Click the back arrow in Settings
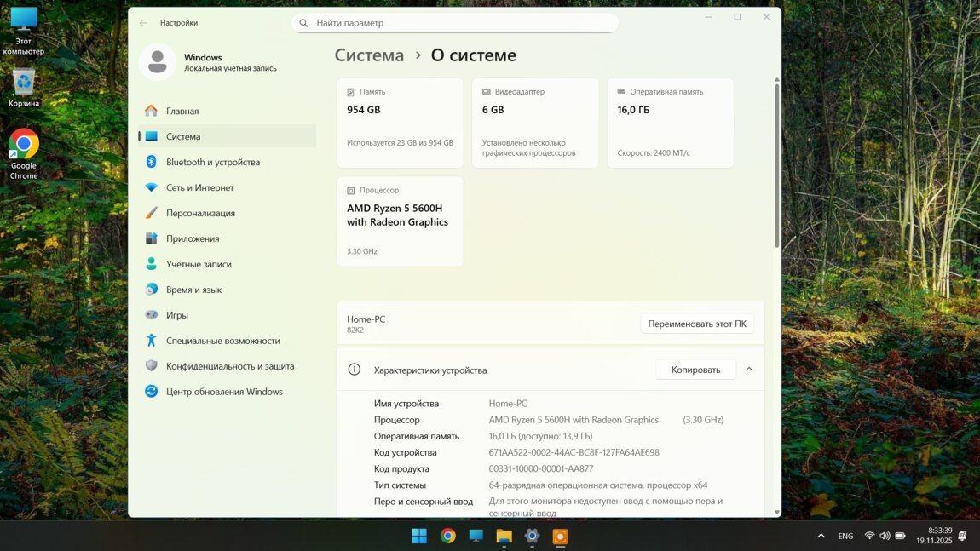Screen dimensions: 980x551 [x=143, y=23]
